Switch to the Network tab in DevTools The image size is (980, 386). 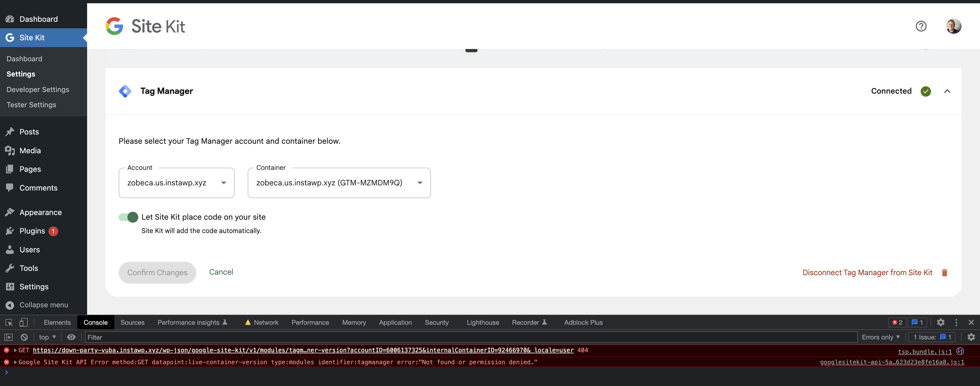pos(266,322)
